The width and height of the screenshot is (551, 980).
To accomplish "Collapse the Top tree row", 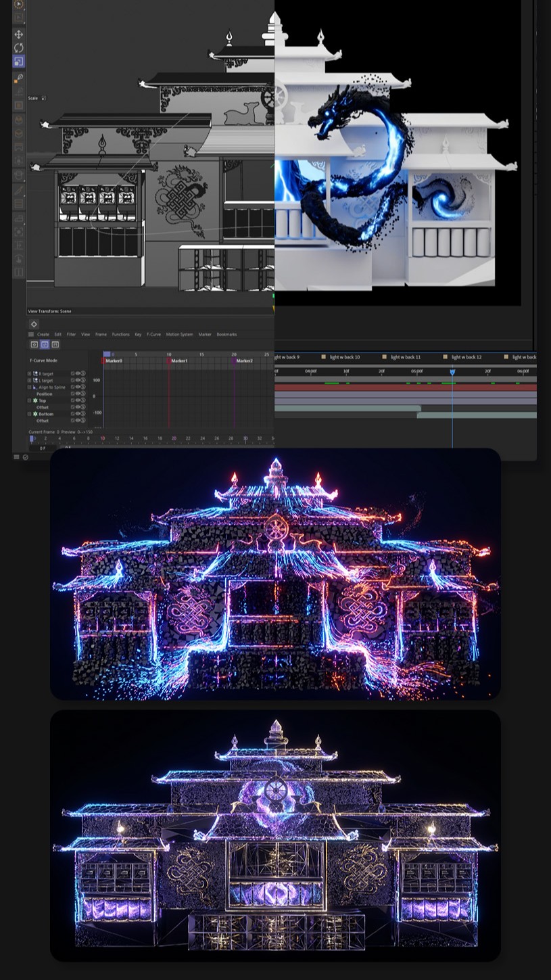I will click(29, 400).
